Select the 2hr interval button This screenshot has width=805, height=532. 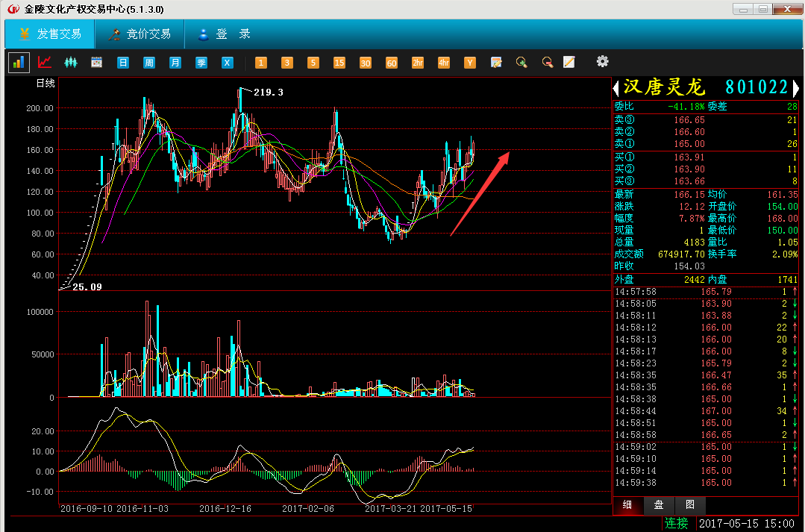[418, 63]
